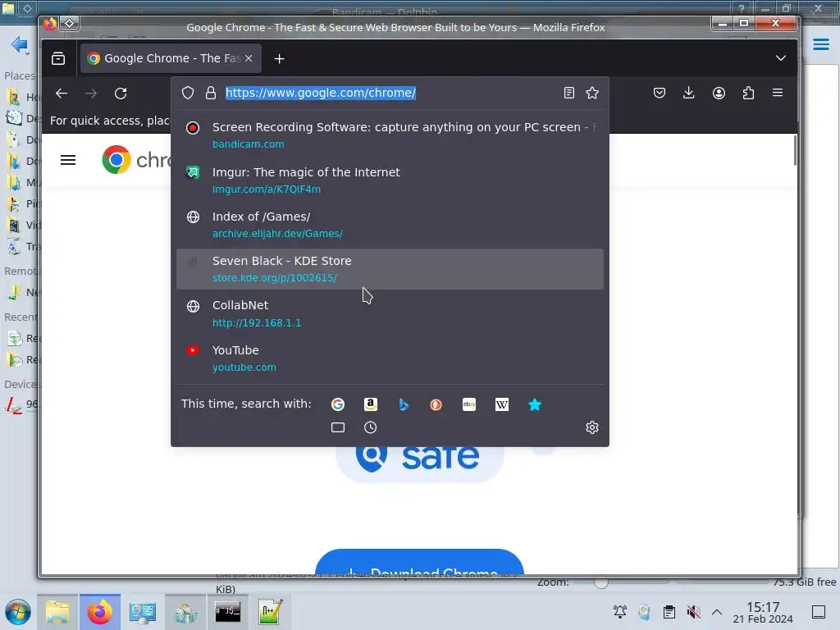Search open tabs icon
840x630 pixels.
coord(337,427)
